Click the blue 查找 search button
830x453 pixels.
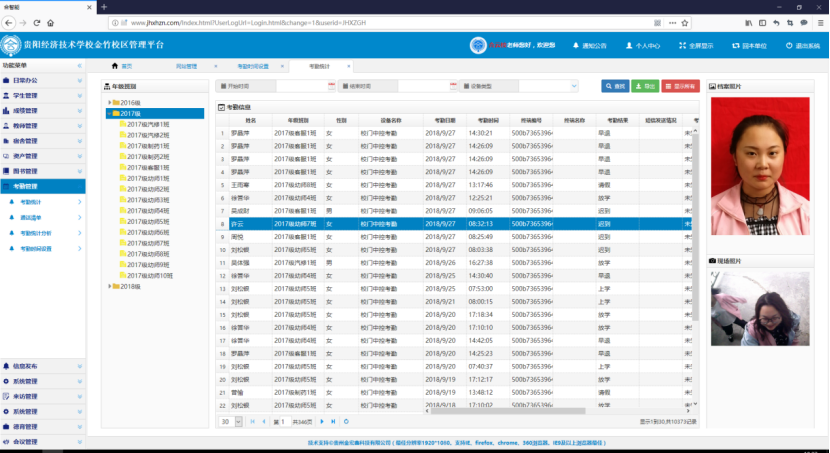615,86
